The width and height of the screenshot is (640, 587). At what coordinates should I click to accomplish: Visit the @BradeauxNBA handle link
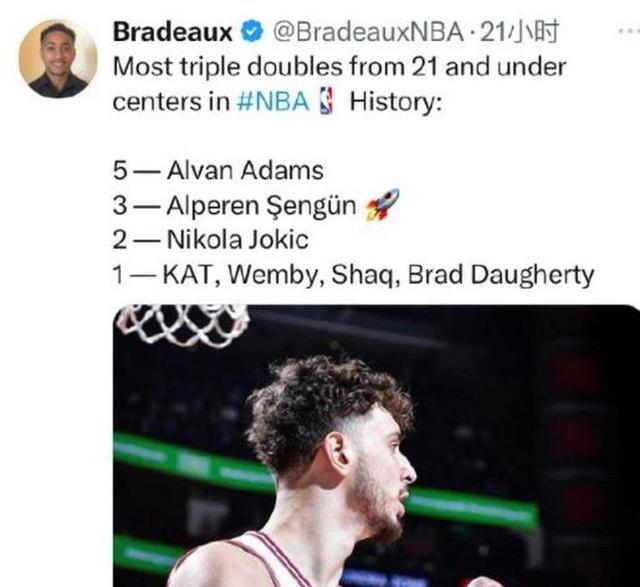point(368,31)
